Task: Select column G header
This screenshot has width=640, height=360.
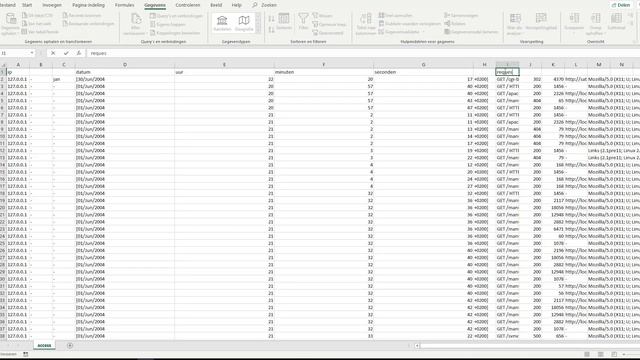Action: (423, 64)
